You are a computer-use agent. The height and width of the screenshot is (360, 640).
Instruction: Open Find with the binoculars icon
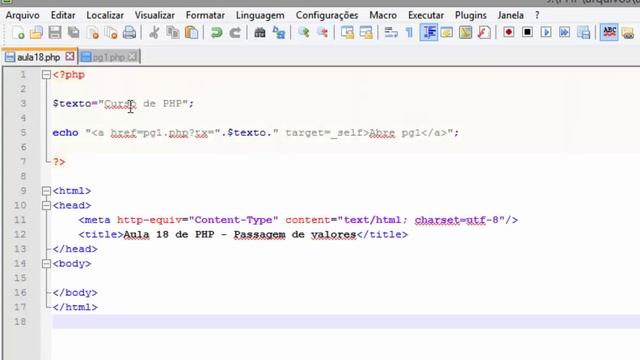260,32
